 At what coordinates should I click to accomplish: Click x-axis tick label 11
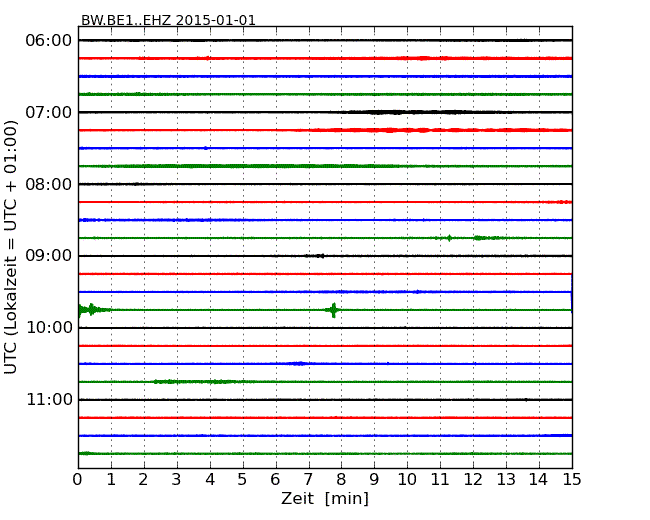pyautogui.click(x=440, y=480)
